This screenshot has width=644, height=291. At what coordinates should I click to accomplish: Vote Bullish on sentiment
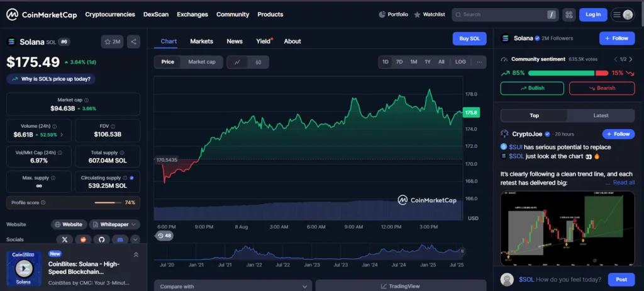click(x=532, y=88)
